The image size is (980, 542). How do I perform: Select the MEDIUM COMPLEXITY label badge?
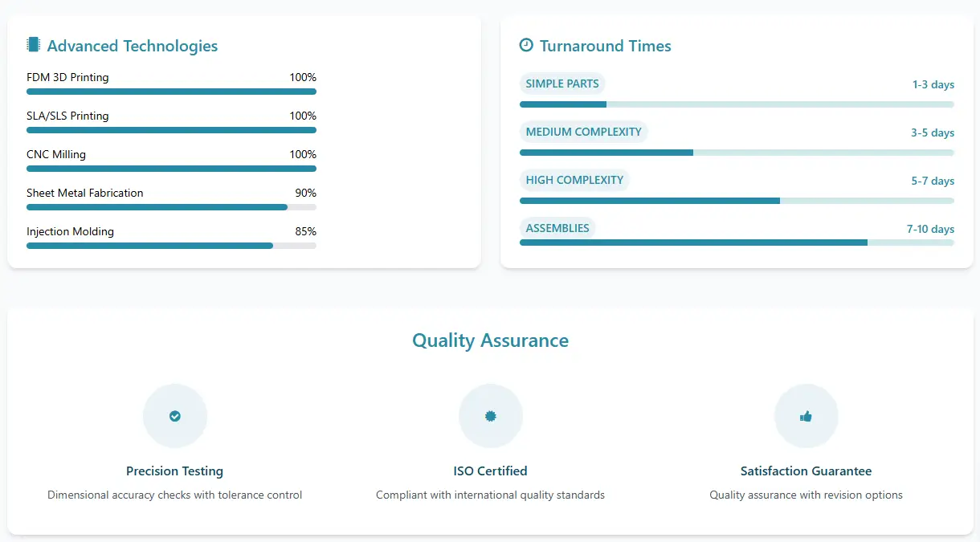point(583,132)
